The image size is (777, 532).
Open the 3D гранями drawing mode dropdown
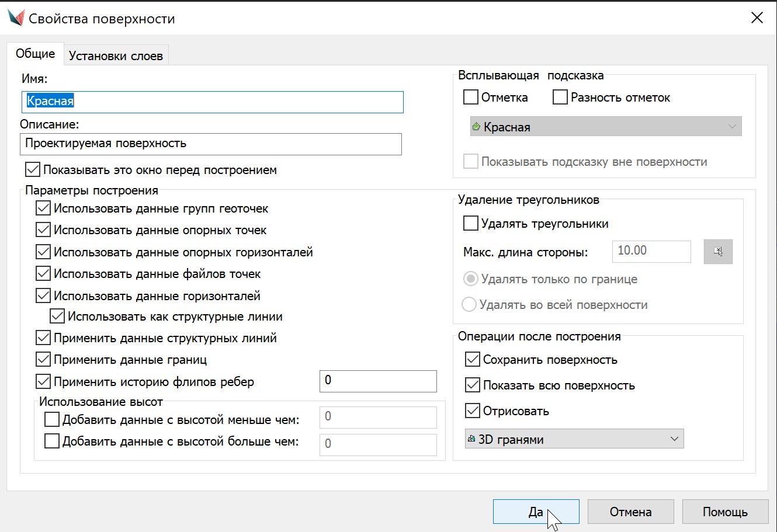click(574, 439)
